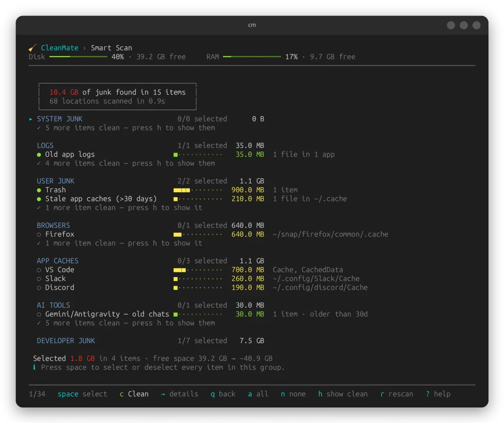
Task: Toggle the Old app logs selection dot
Action: tap(39, 154)
